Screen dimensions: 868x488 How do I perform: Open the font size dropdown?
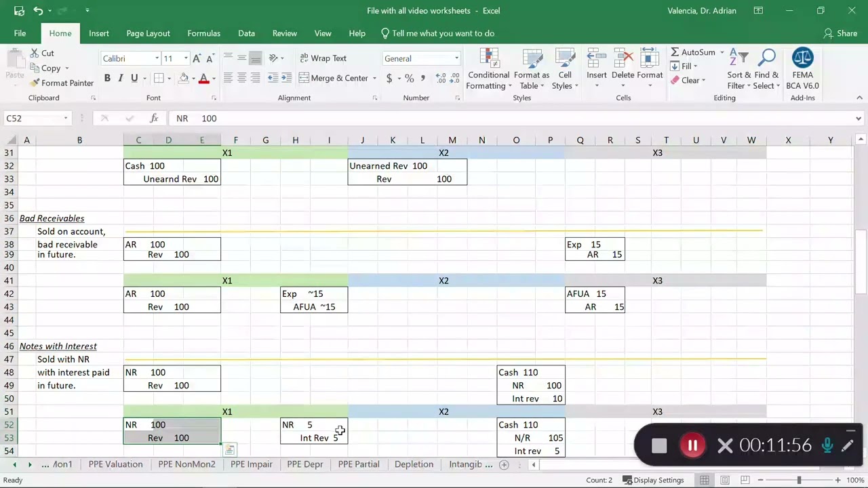pyautogui.click(x=186, y=58)
